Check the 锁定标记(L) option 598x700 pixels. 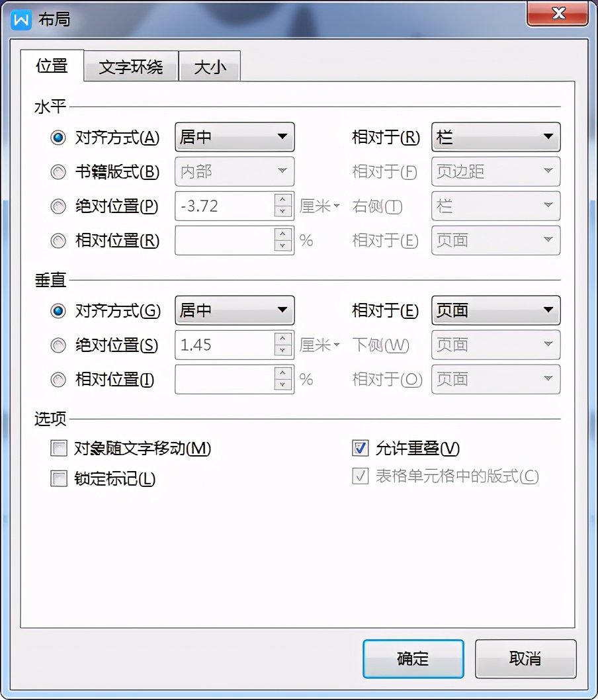(59, 478)
